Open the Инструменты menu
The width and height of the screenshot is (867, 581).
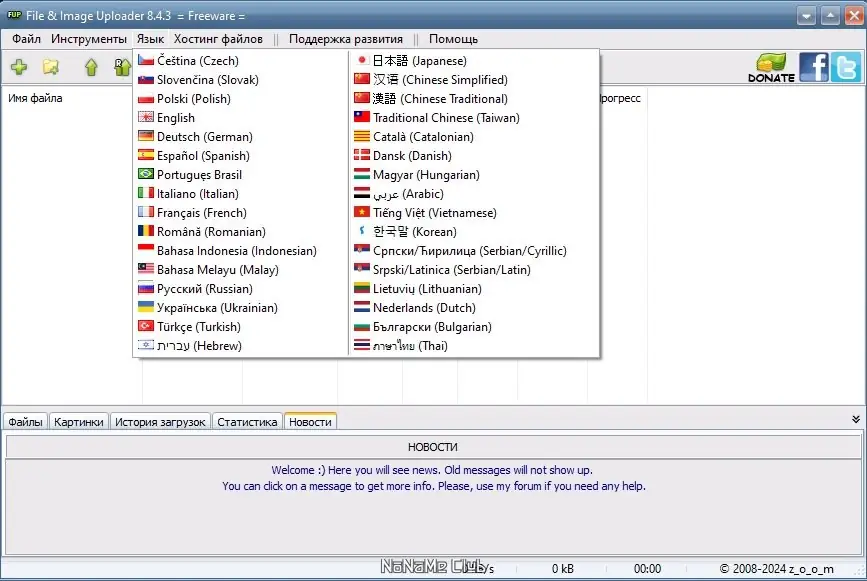pyautogui.click(x=88, y=39)
